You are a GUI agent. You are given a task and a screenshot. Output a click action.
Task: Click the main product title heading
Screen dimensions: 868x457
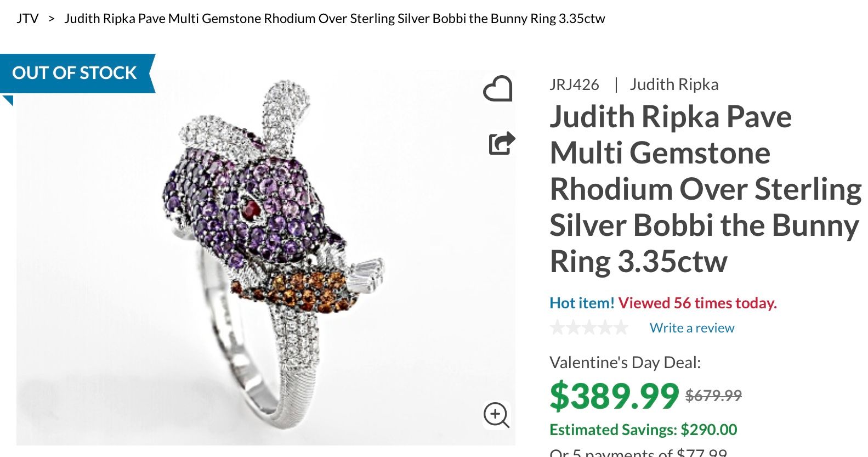pos(704,189)
